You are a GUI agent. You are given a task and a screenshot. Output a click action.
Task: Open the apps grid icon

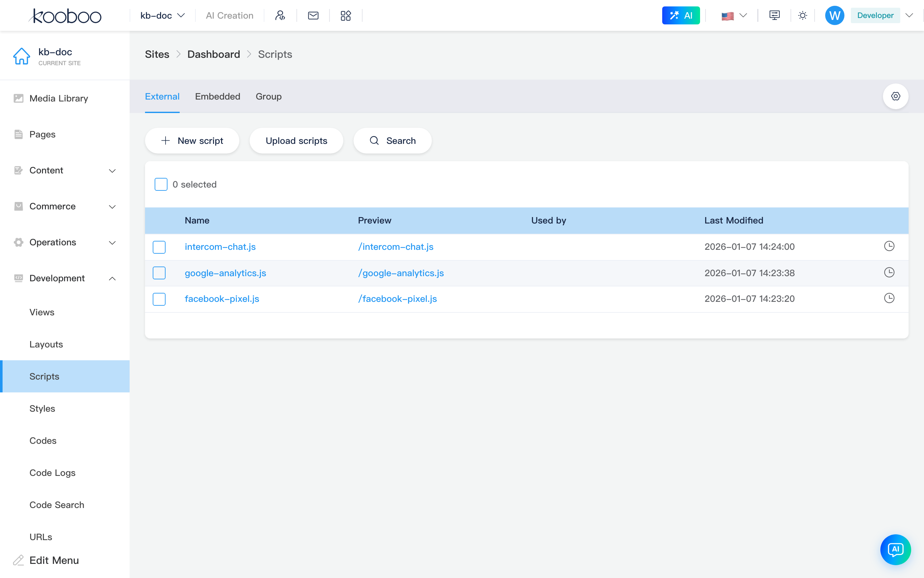(x=346, y=15)
